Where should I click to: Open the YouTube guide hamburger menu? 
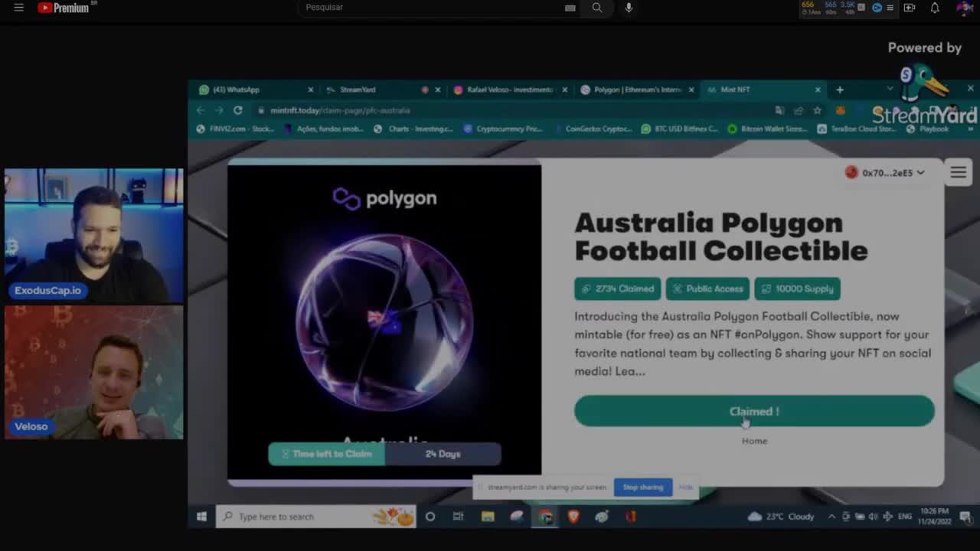coord(18,8)
